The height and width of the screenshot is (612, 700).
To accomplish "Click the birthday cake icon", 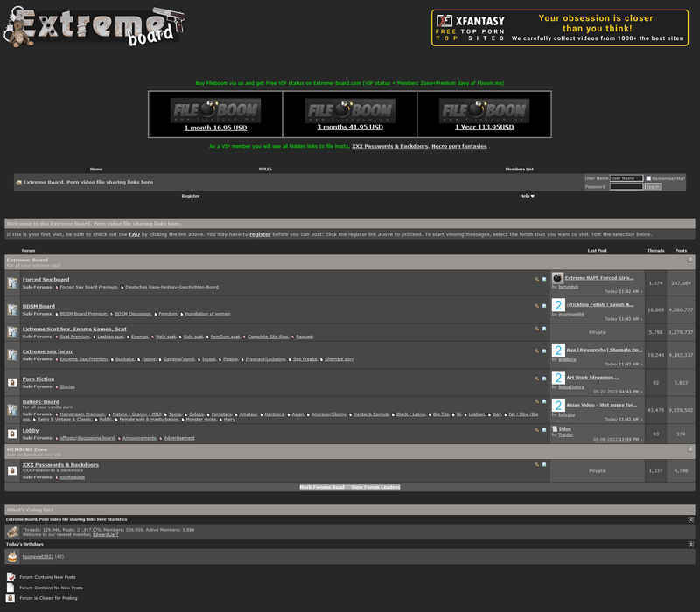I will 12,556.
